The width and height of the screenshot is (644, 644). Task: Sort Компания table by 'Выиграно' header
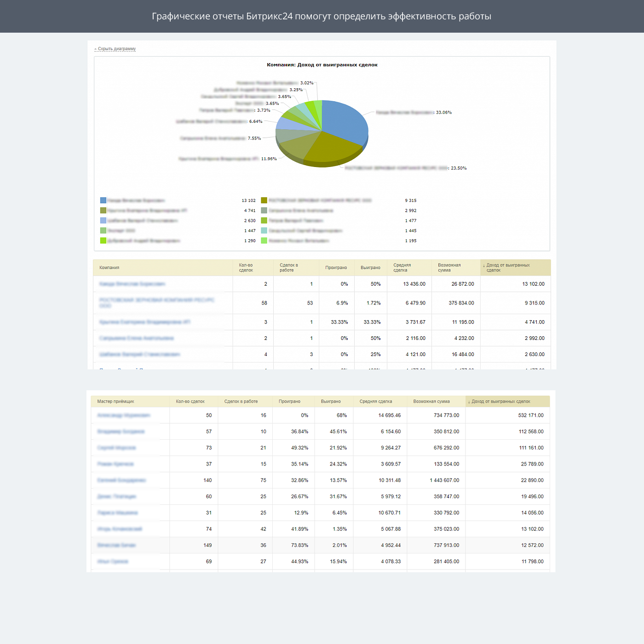point(370,268)
